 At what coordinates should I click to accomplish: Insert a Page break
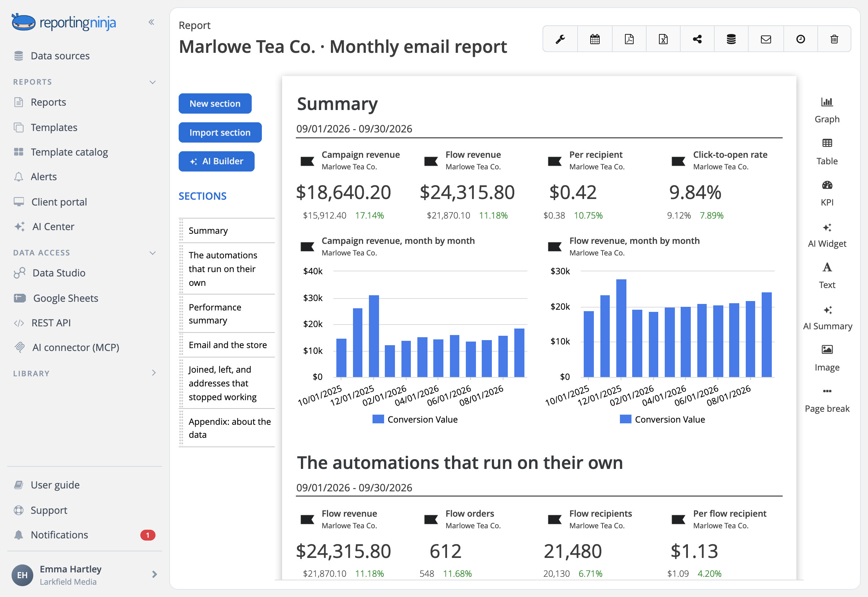827,400
